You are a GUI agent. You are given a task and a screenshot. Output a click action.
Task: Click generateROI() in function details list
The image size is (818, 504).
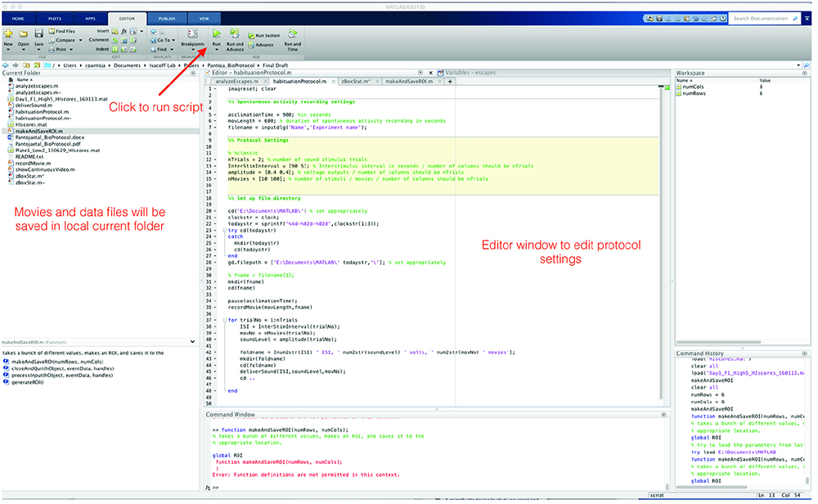27,382
